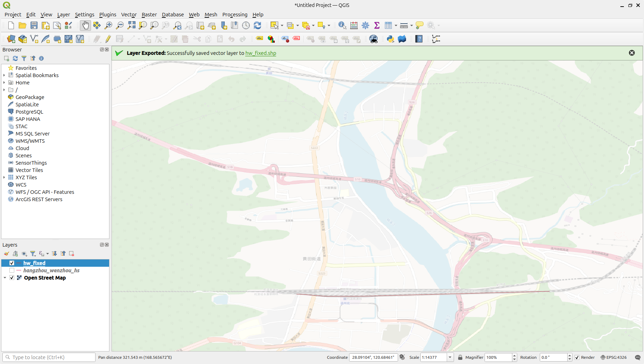
Task: Click the Zoom Full extent icon
Action: [x=131, y=25]
